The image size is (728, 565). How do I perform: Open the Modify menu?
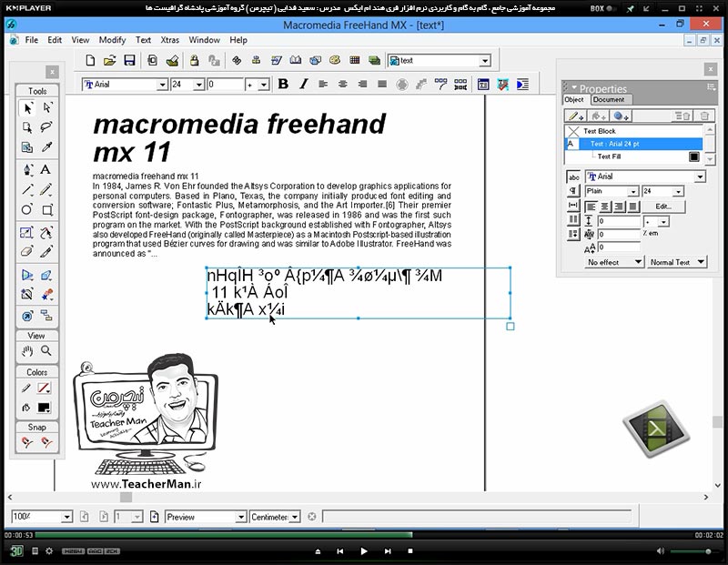(x=112, y=40)
